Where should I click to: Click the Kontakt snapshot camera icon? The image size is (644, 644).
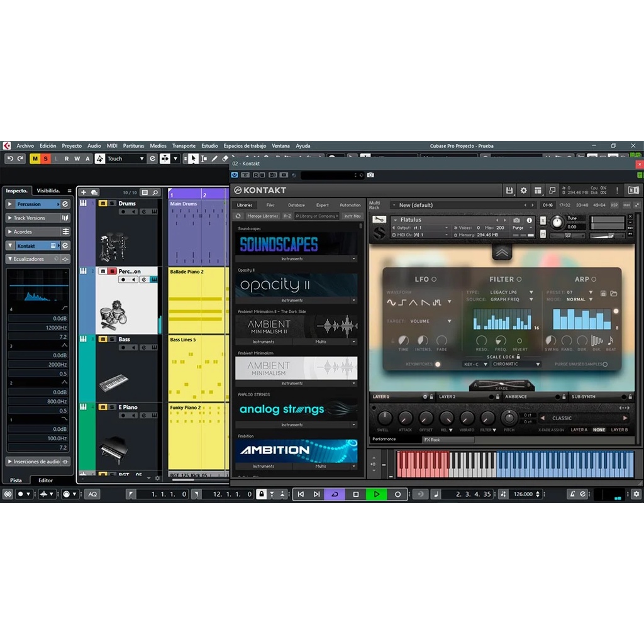point(517,220)
